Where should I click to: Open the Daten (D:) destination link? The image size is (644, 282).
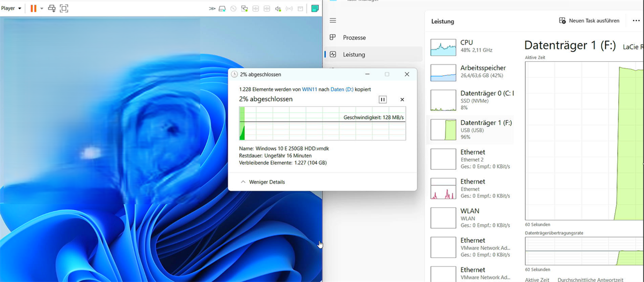[342, 89]
